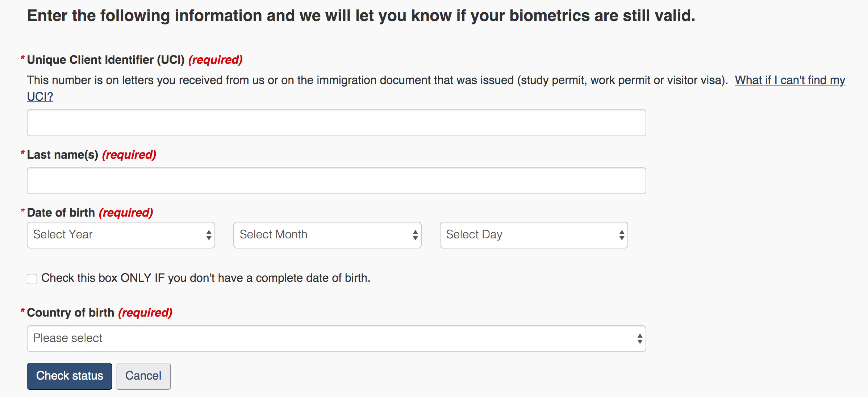Open 'What if I can't find my UCI?' link
The height and width of the screenshot is (397, 868).
point(789,80)
